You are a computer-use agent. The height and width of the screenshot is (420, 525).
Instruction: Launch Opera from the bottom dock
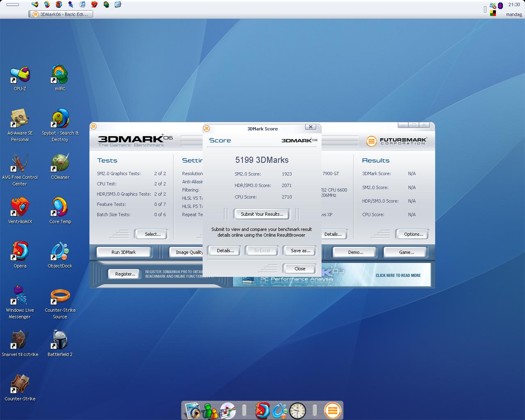tap(262, 410)
